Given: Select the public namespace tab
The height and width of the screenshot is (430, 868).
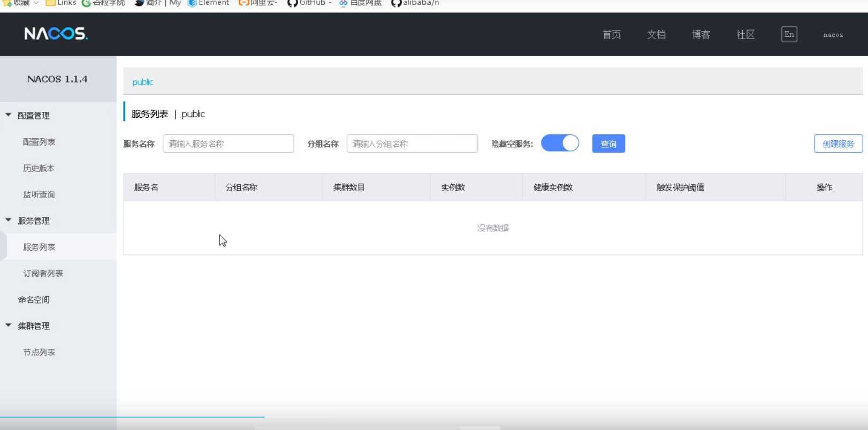Looking at the screenshot, I should (x=143, y=82).
